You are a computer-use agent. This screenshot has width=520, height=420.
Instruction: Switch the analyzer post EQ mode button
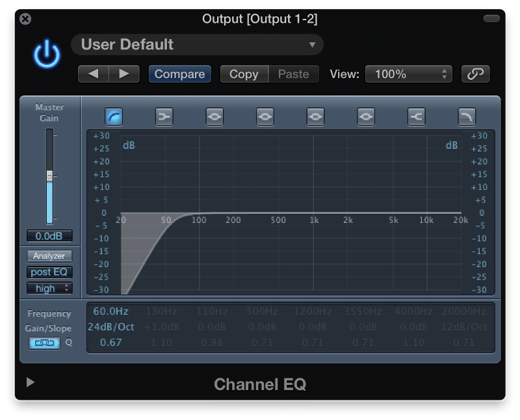click(49, 272)
